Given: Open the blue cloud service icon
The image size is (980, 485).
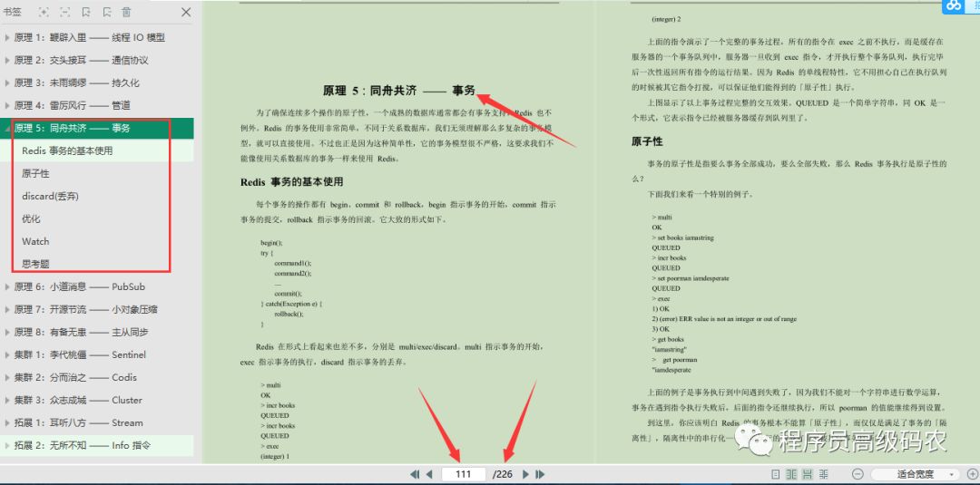Looking at the screenshot, I should tap(954, 5).
